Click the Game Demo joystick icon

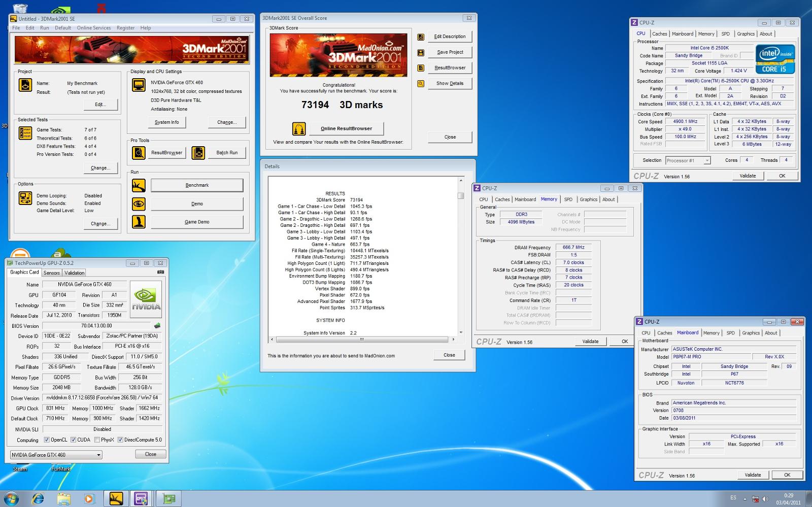click(x=139, y=222)
